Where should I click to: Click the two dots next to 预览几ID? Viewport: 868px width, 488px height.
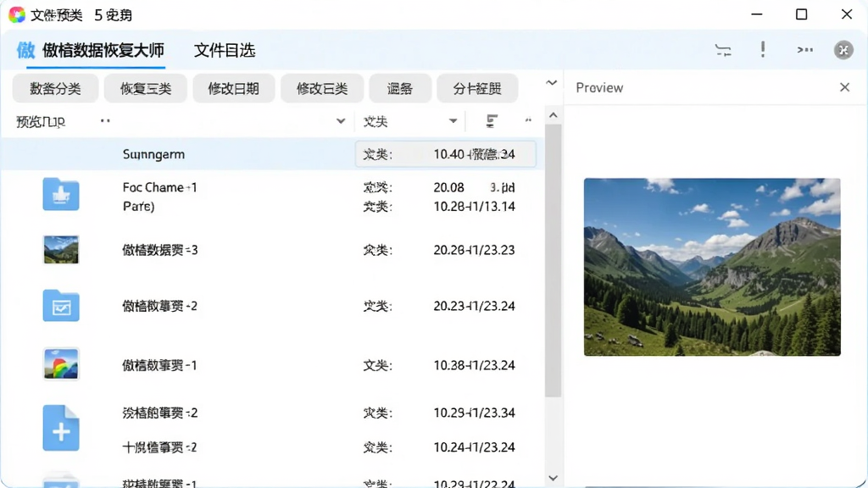pos(105,120)
